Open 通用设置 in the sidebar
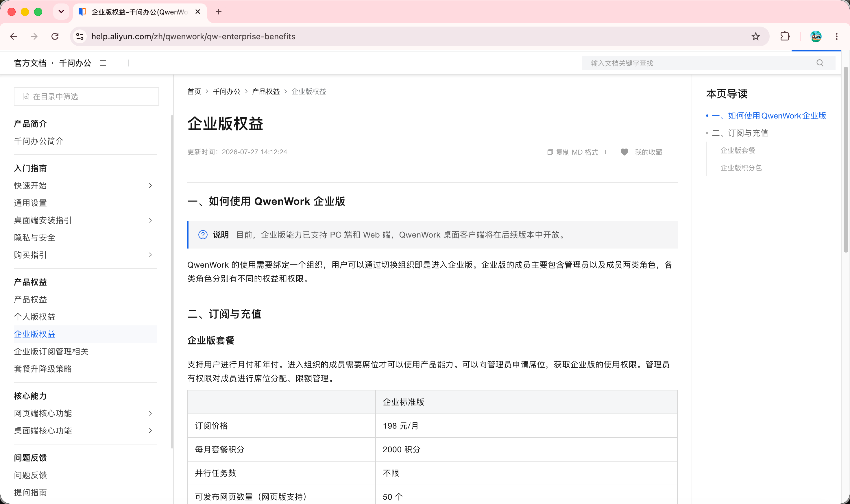Screen dimensions: 850x504 point(30,203)
